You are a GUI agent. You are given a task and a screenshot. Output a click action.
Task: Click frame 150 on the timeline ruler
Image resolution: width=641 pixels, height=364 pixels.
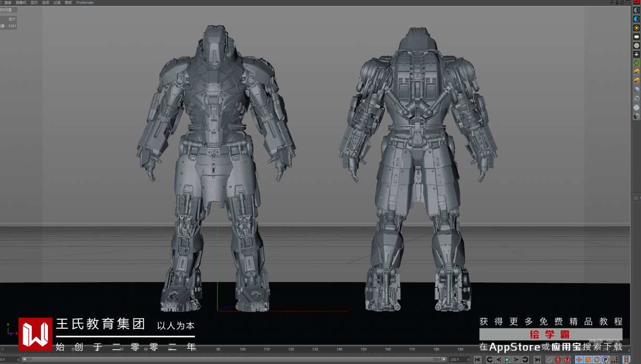tap(364, 349)
